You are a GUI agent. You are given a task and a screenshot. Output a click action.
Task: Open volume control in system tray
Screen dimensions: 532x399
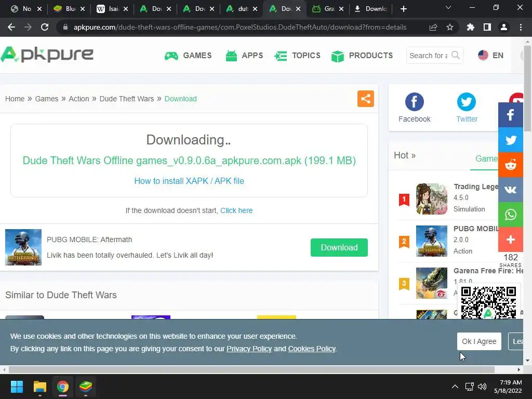click(482, 387)
